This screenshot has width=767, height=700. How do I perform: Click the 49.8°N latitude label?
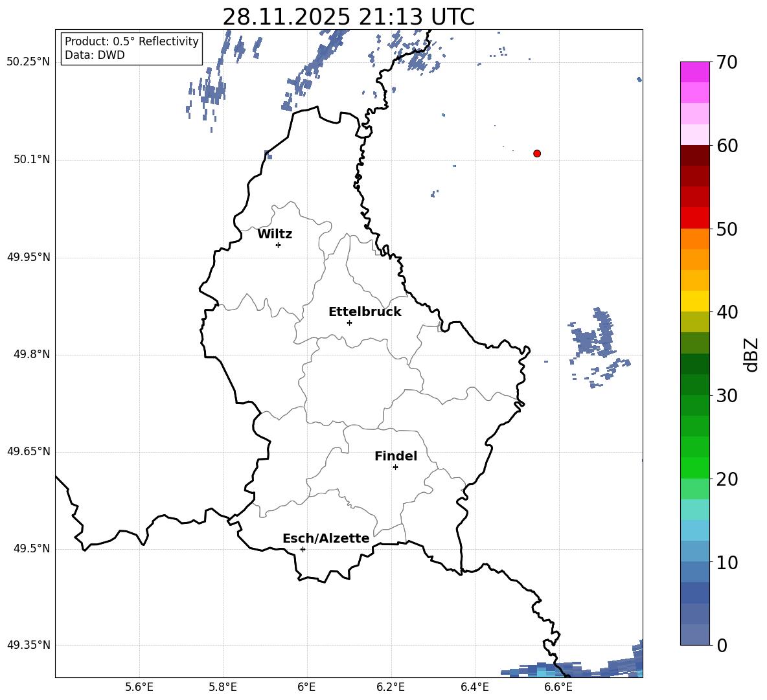(31, 354)
